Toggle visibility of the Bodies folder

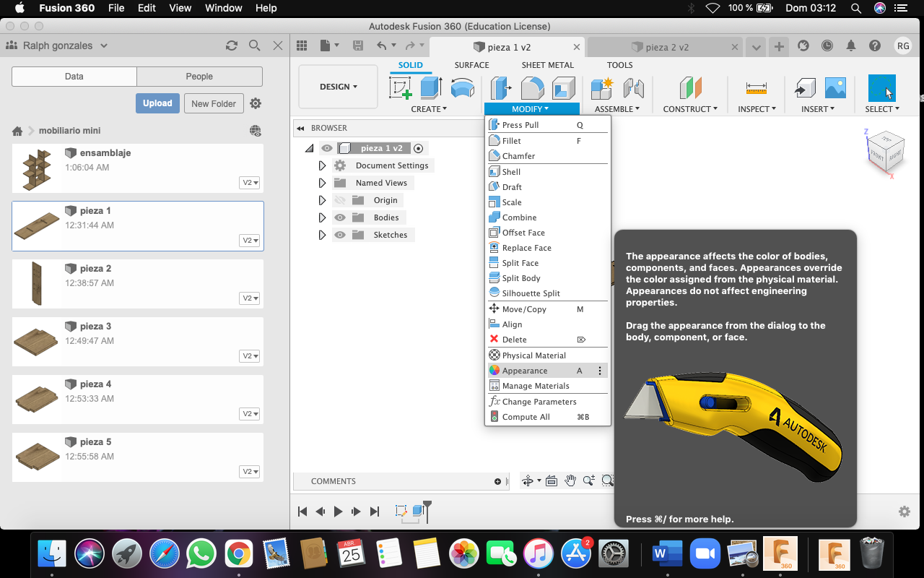(340, 217)
